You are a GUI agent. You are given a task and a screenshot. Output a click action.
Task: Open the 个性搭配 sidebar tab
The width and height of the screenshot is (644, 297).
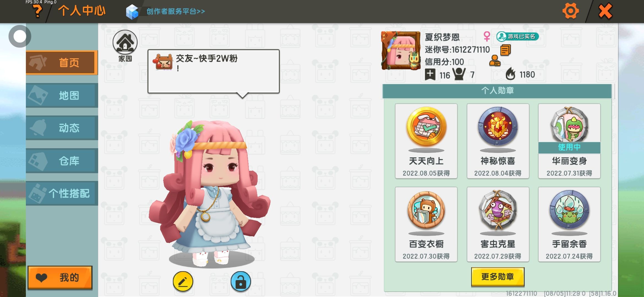[62, 193]
